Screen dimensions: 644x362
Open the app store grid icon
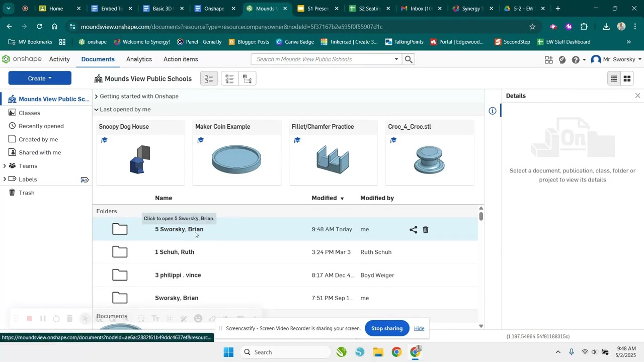click(x=549, y=60)
